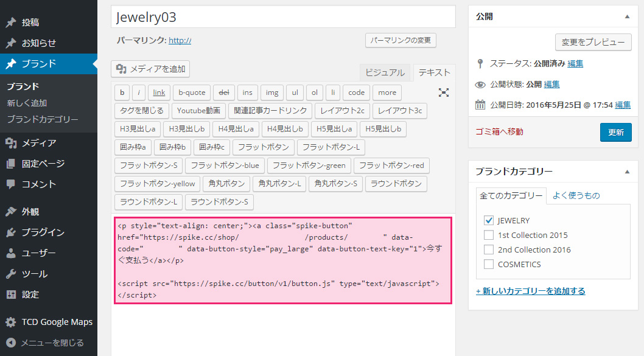Click the Plugins icon in the sidebar
Viewport: 644px width, 356px height.
(11, 232)
